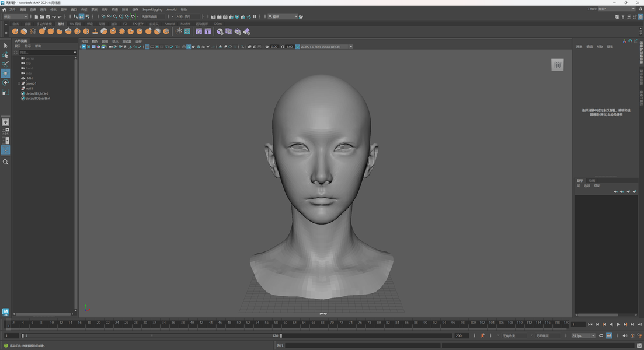Screen dimensions: 644x350
Task: Expand the group1 node in outliner
Action: coord(19,83)
